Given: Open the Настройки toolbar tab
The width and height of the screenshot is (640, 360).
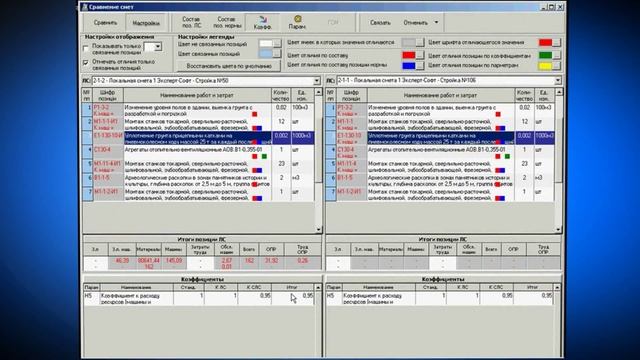Looking at the screenshot, I should [x=146, y=23].
